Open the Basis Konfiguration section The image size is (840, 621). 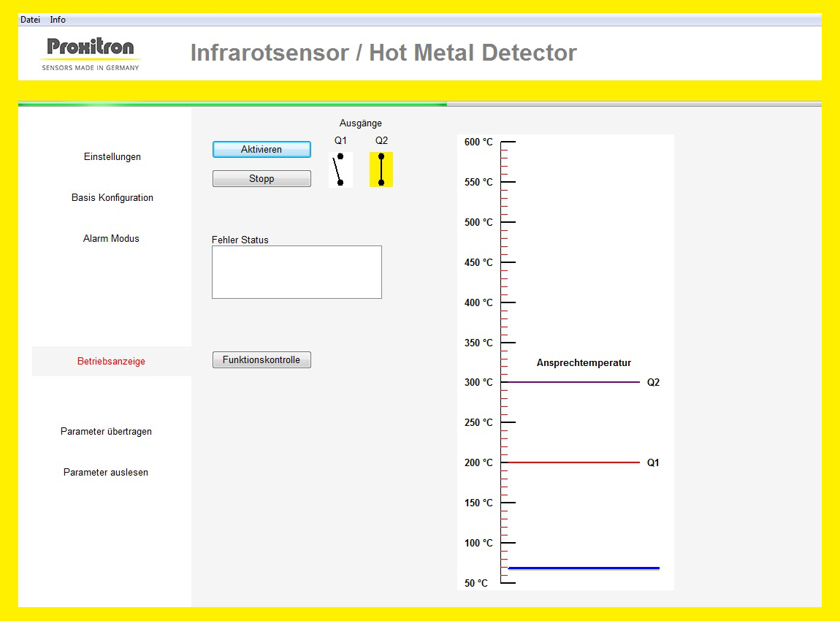point(112,197)
